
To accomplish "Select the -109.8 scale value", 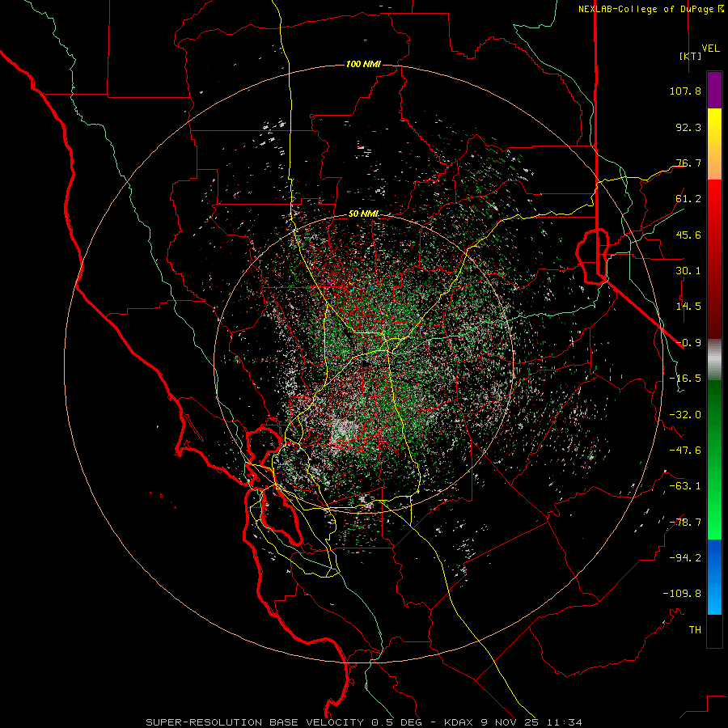I will (x=682, y=594).
